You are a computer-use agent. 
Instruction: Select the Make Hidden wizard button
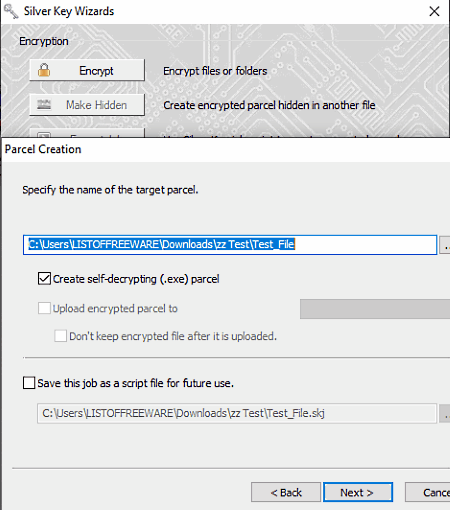[x=87, y=105]
